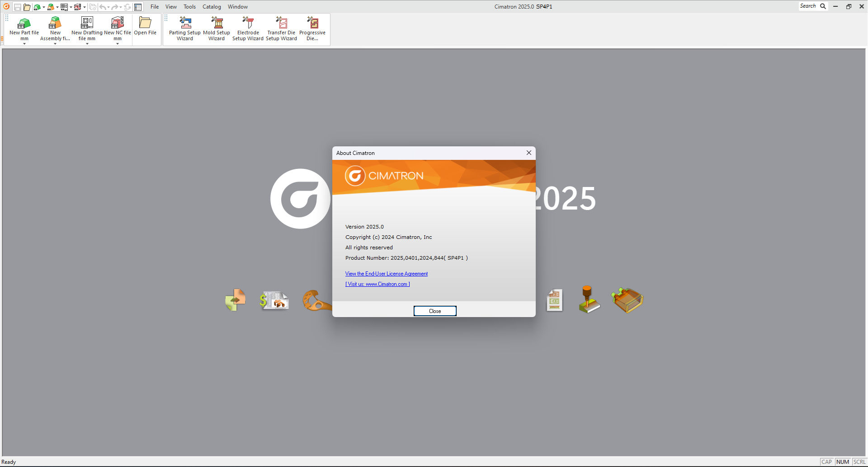
Task: Open the quick access New Part dropdown arrow
Action: click(x=44, y=7)
